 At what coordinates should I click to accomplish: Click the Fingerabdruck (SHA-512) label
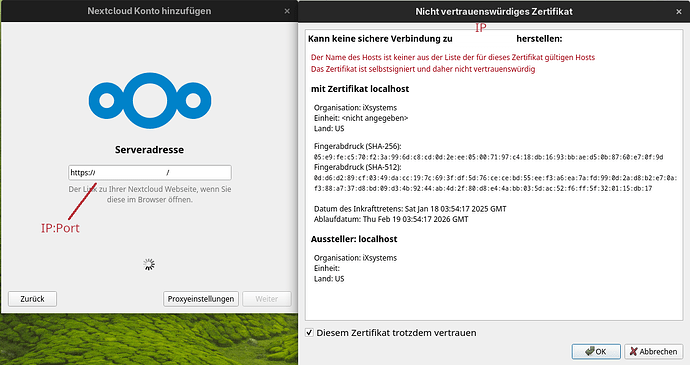[358, 167]
